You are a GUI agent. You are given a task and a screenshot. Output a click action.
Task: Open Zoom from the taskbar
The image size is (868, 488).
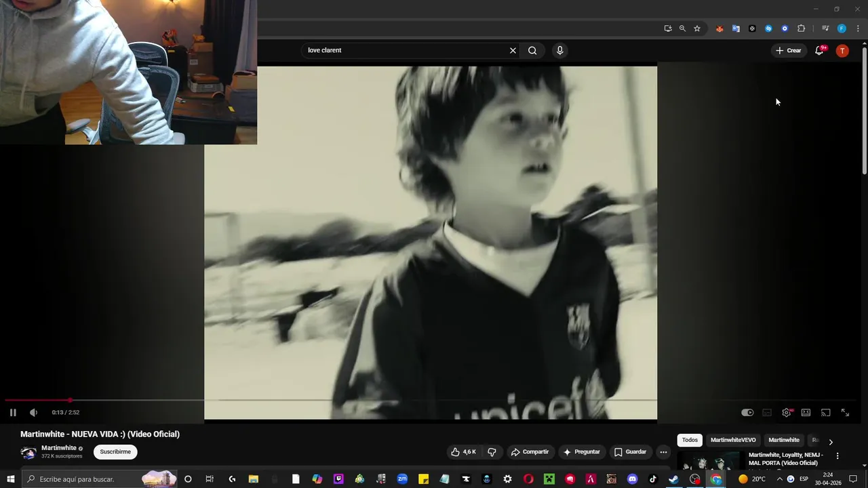pos(402,479)
